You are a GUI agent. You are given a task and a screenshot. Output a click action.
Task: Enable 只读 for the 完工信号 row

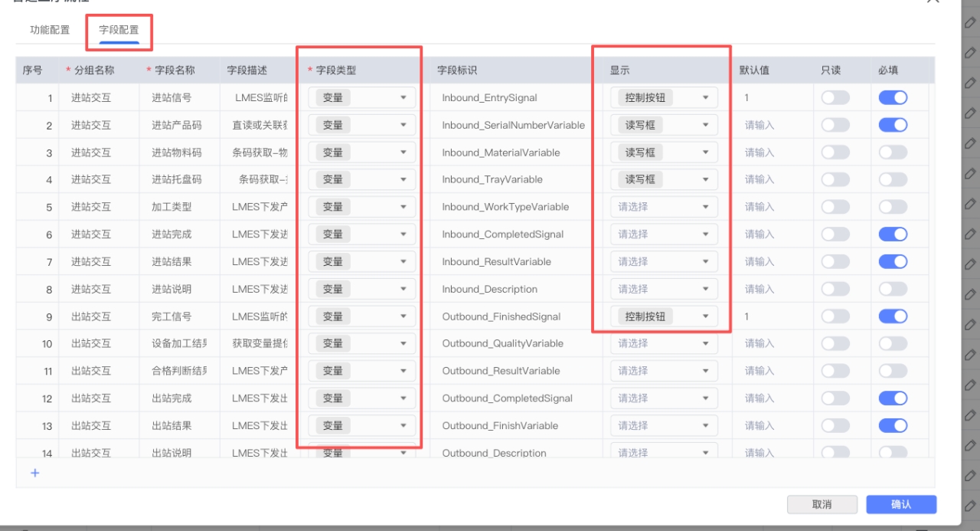pyautogui.click(x=835, y=316)
